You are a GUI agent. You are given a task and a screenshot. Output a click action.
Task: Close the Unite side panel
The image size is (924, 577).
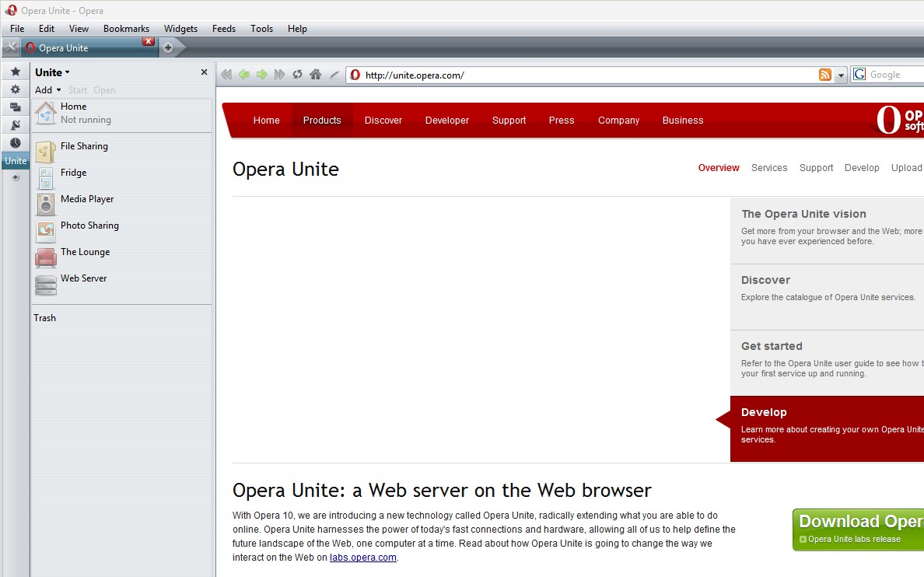(x=204, y=72)
